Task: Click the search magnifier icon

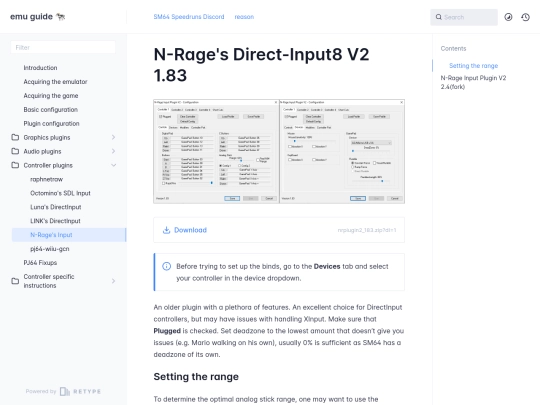Action: click(x=438, y=17)
